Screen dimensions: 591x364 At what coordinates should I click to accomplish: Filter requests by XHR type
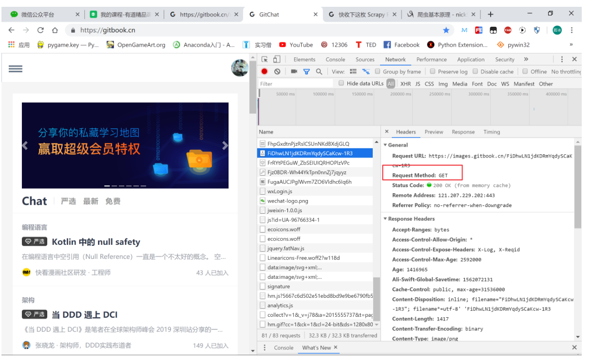pyautogui.click(x=405, y=84)
